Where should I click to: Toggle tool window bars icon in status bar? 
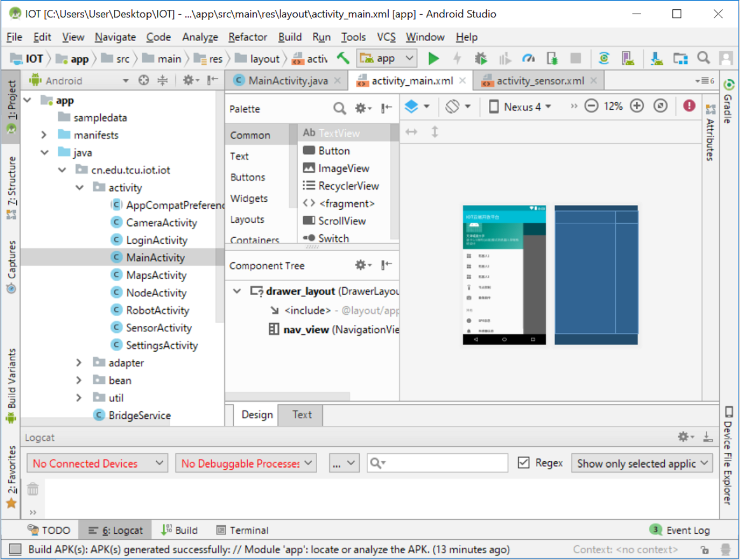pyautogui.click(x=15, y=549)
